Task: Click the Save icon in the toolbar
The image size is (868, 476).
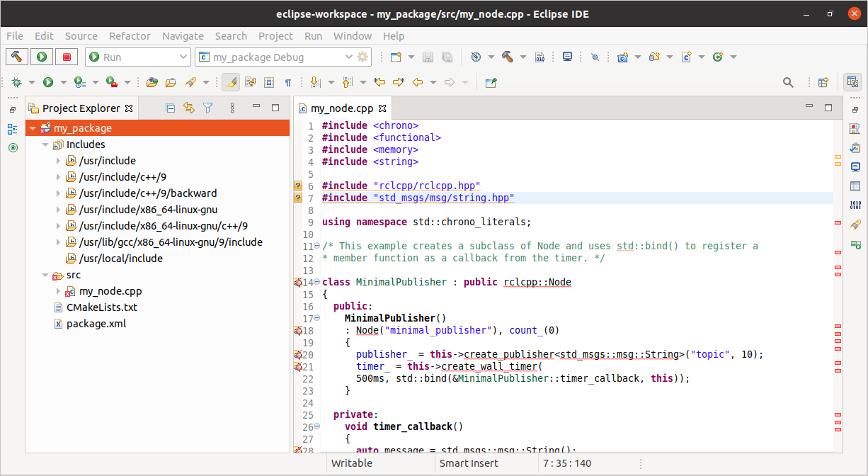Action: [x=428, y=56]
